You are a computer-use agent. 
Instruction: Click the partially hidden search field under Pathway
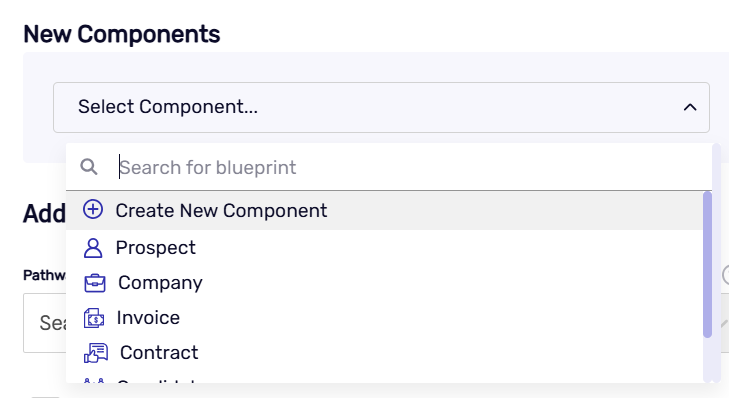(45, 323)
